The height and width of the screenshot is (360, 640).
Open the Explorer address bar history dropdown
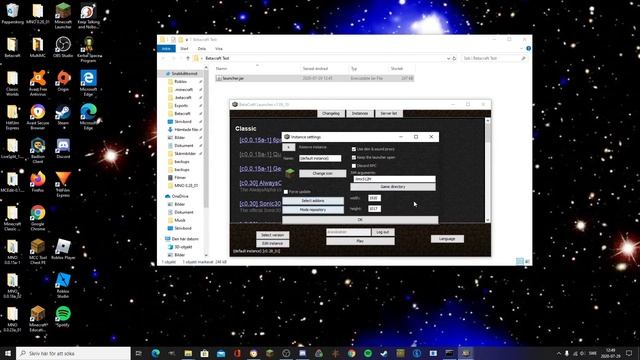[448, 58]
